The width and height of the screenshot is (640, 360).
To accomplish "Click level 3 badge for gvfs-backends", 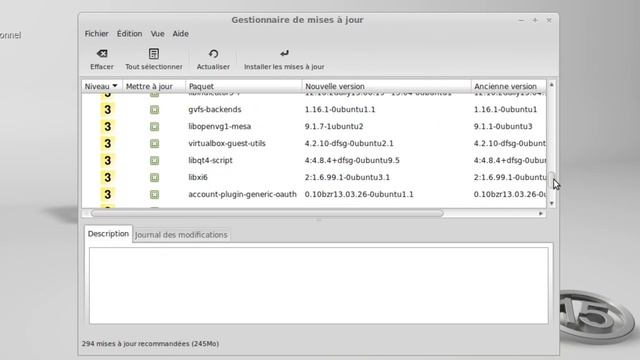I will 107,109.
